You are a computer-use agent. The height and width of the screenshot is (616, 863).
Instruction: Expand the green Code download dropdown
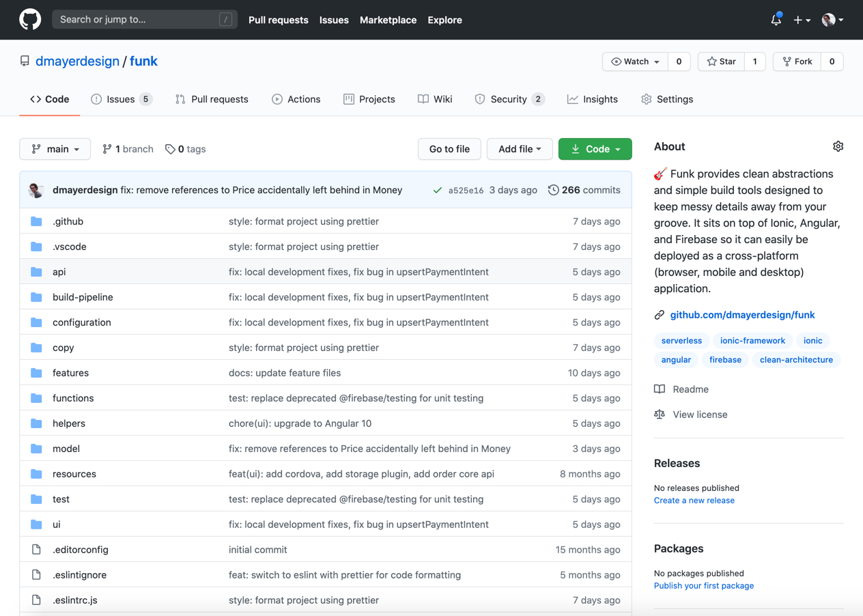[595, 149]
